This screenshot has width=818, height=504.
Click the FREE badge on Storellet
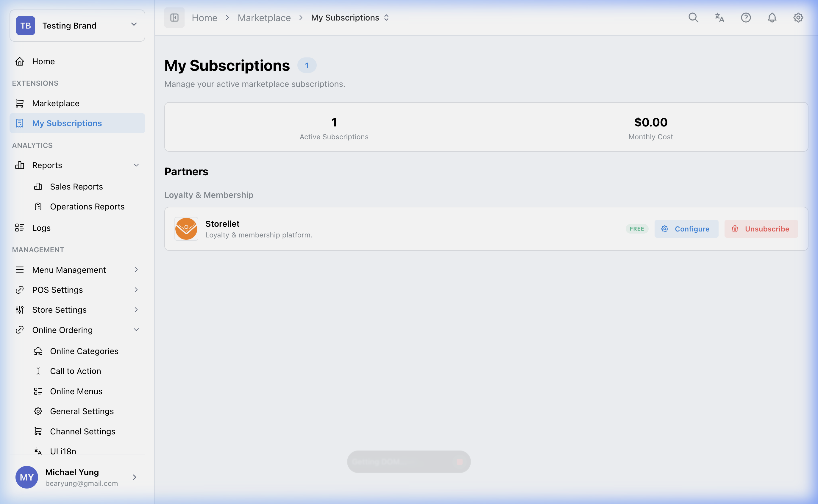[637, 229]
